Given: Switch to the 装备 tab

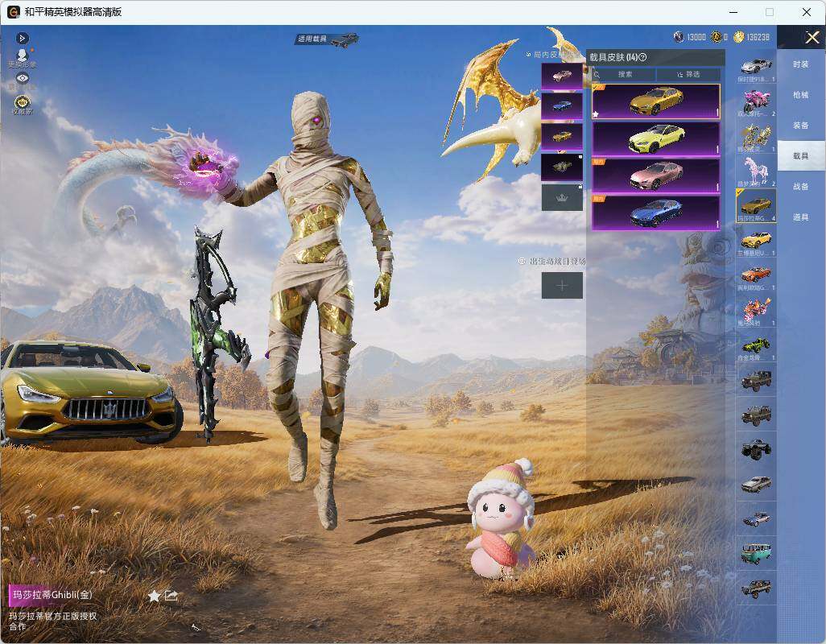Looking at the screenshot, I should pyautogui.click(x=801, y=126).
